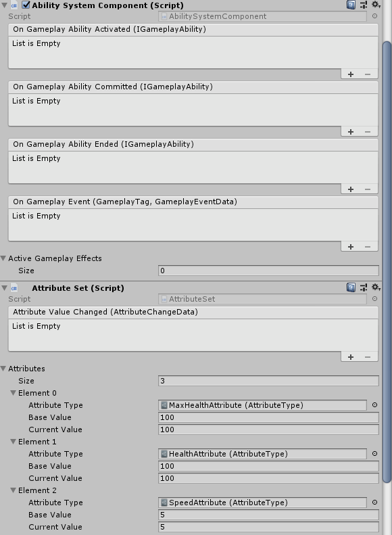Click 'On Gameplay Ability Committed' event header
392x535 pixels.
coord(193,87)
